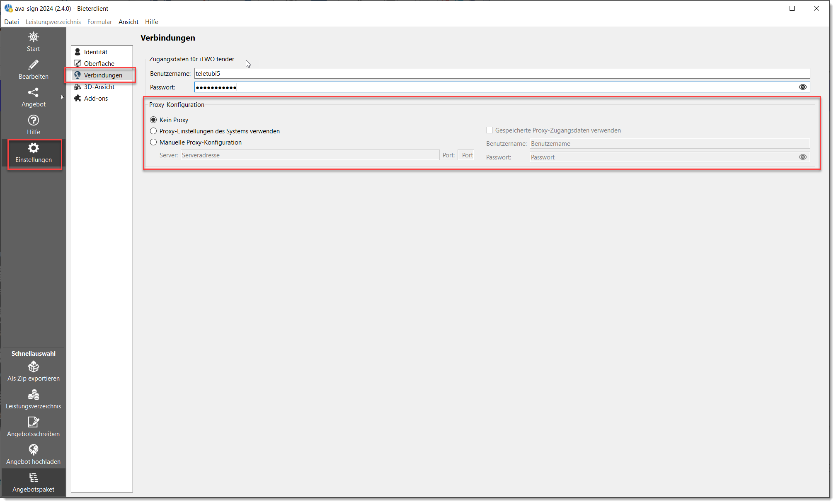
Task: Open the Datei menu
Action: pyautogui.click(x=12, y=22)
